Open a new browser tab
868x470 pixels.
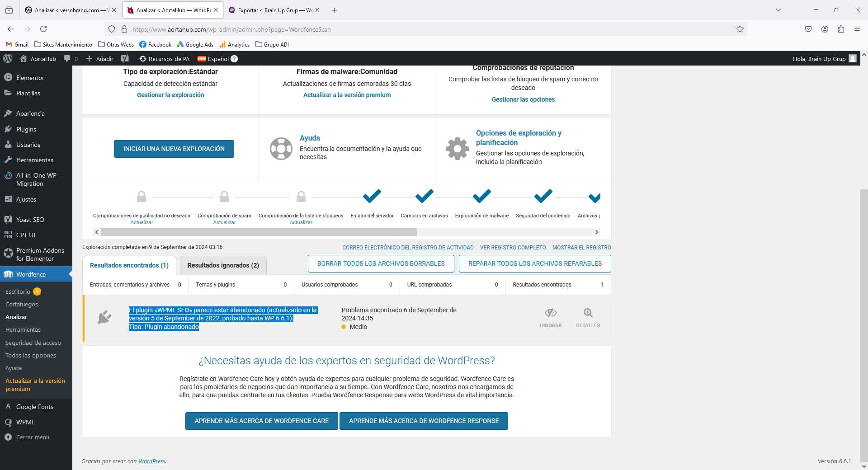tap(335, 10)
